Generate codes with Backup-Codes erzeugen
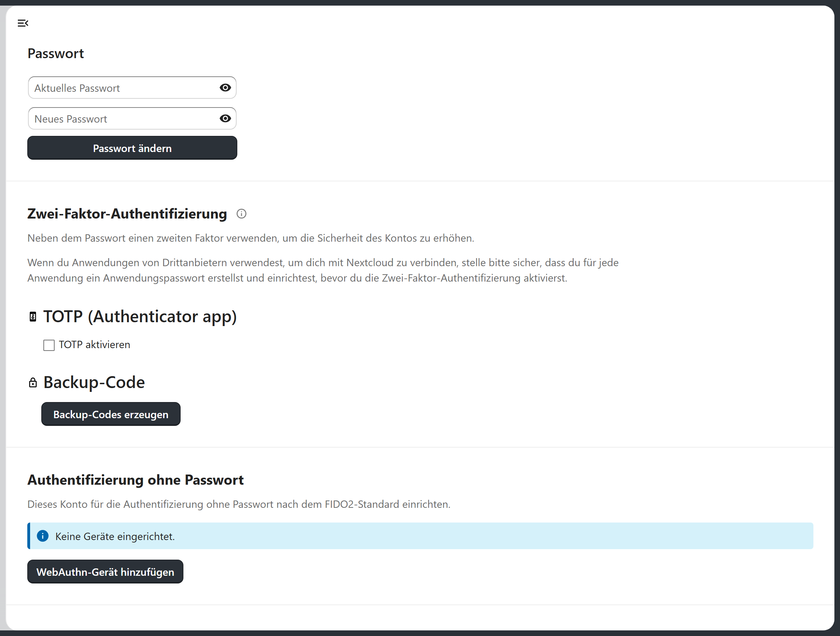The height and width of the screenshot is (636, 840). click(x=111, y=414)
